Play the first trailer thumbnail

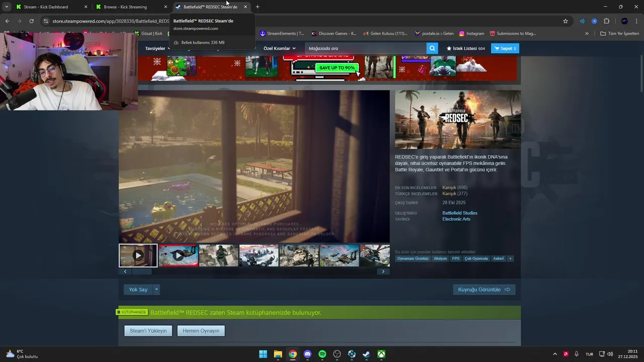(x=138, y=255)
